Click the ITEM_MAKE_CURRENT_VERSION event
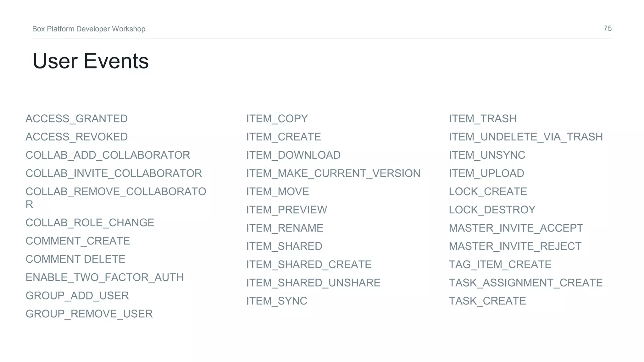Viewport: 644px width, 362px height. (x=333, y=173)
